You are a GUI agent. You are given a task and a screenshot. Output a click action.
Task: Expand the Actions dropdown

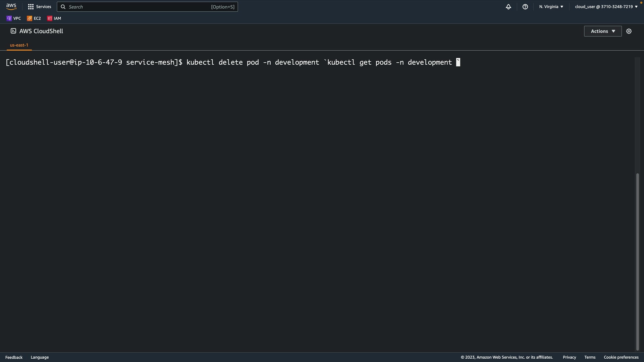click(603, 31)
